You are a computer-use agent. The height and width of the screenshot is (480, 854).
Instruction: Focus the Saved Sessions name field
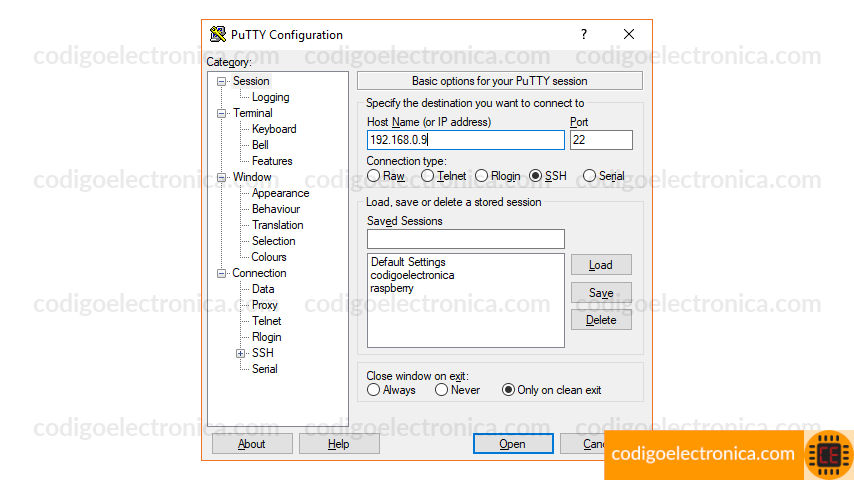click(466, 239)
